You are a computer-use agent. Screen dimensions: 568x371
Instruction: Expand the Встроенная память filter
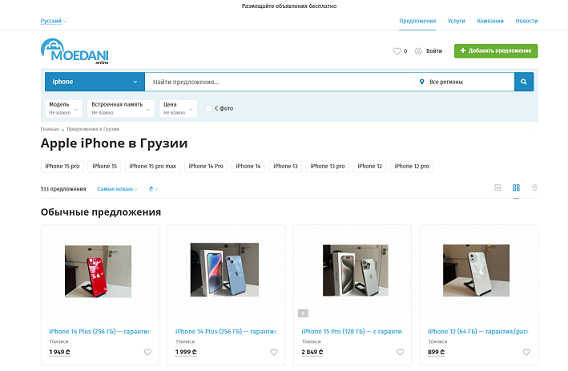[121, 108]
